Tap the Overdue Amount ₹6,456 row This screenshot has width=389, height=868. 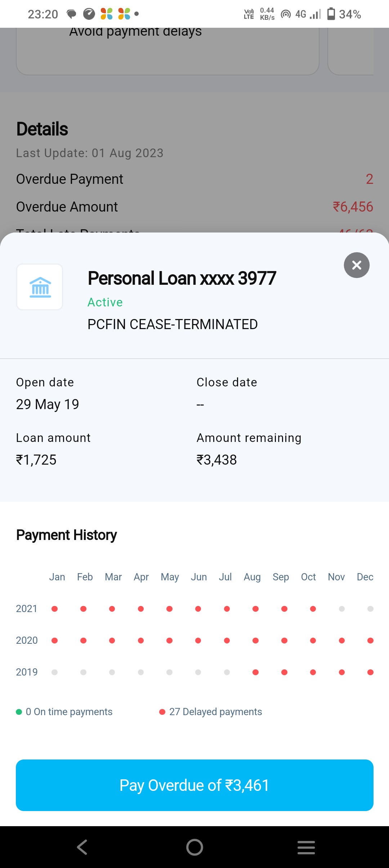tap(194, 207)
